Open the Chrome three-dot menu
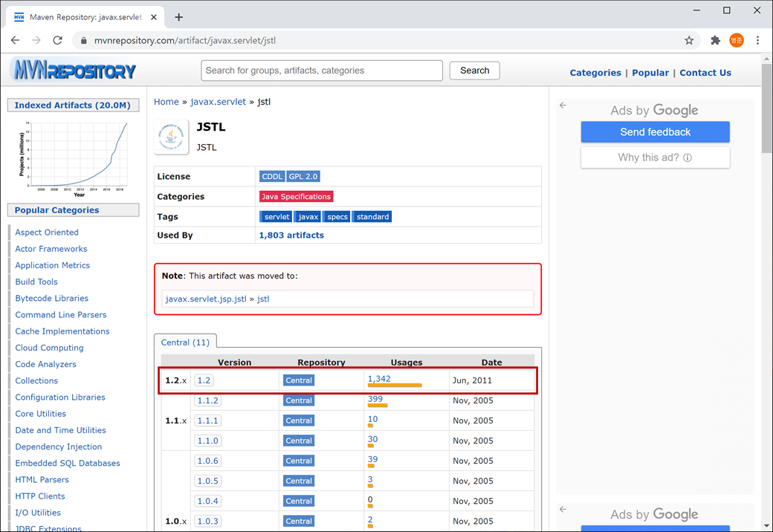773x532 pixels. click(757, 40)
